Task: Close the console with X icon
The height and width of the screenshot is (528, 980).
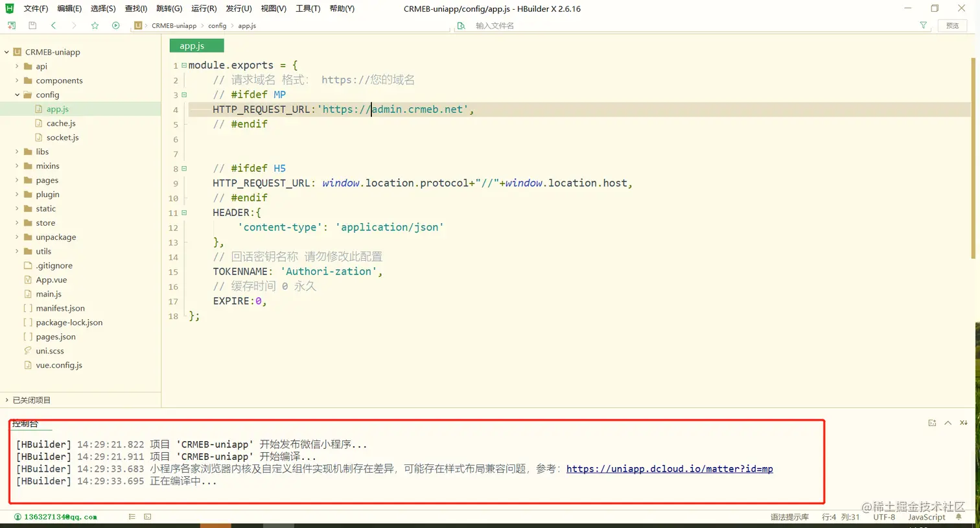Action: click(964, 423)
